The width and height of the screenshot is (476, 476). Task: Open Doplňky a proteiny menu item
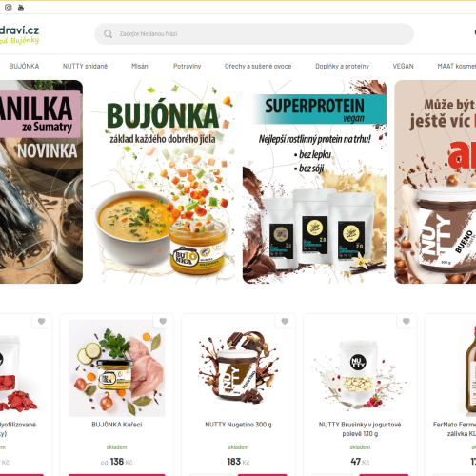click(342, 66)
